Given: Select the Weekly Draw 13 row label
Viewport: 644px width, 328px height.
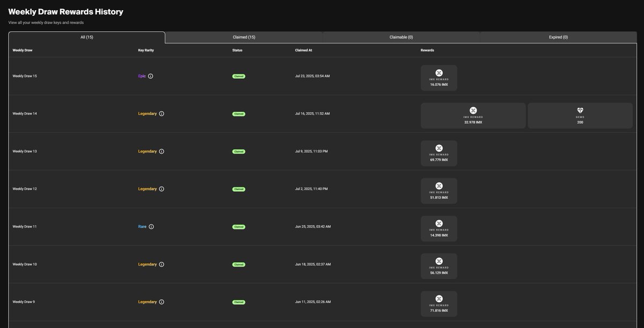Looking at the screenshot, I should coord(25,151).
